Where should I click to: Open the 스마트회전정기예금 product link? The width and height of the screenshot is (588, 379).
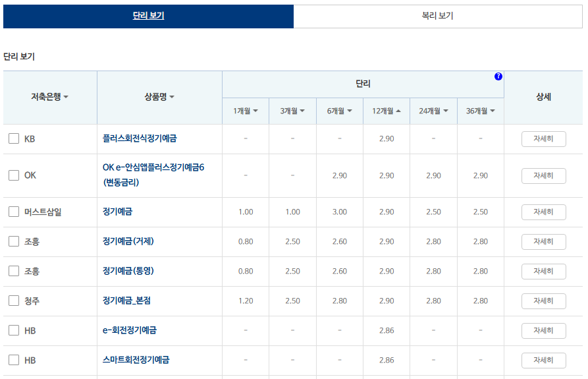click(x=136, y=360)
